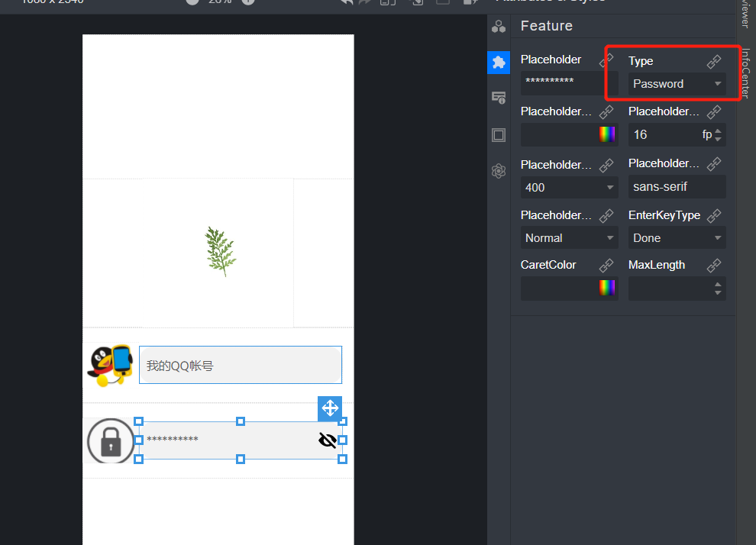Open the EnterKeyType dropdown showing Done
The width and height of the screenshot is (756, 545).
click(677, 238)
